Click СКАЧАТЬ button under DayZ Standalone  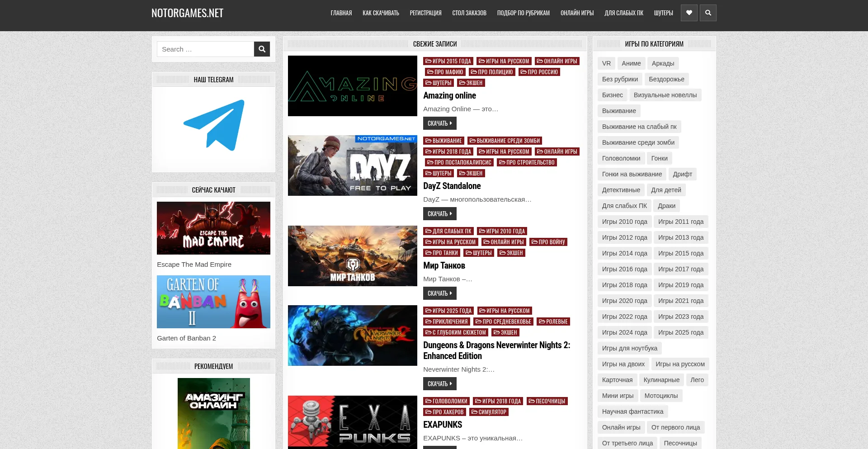point(440,213)
